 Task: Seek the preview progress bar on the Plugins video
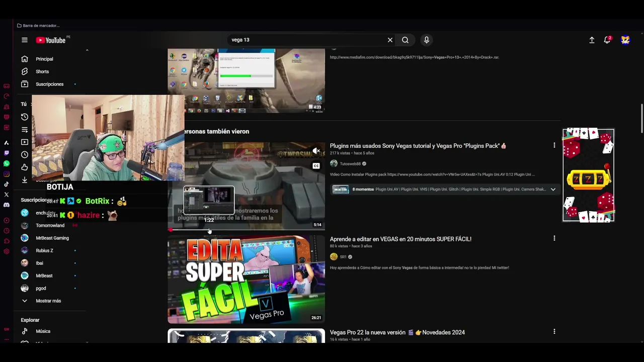tap(247, 230)
